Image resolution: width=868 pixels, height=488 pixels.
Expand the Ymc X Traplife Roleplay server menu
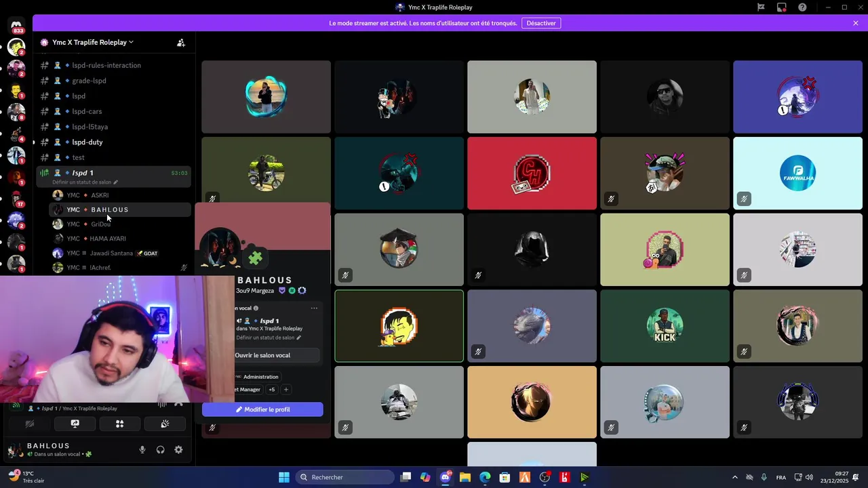[x=93, y=42]
